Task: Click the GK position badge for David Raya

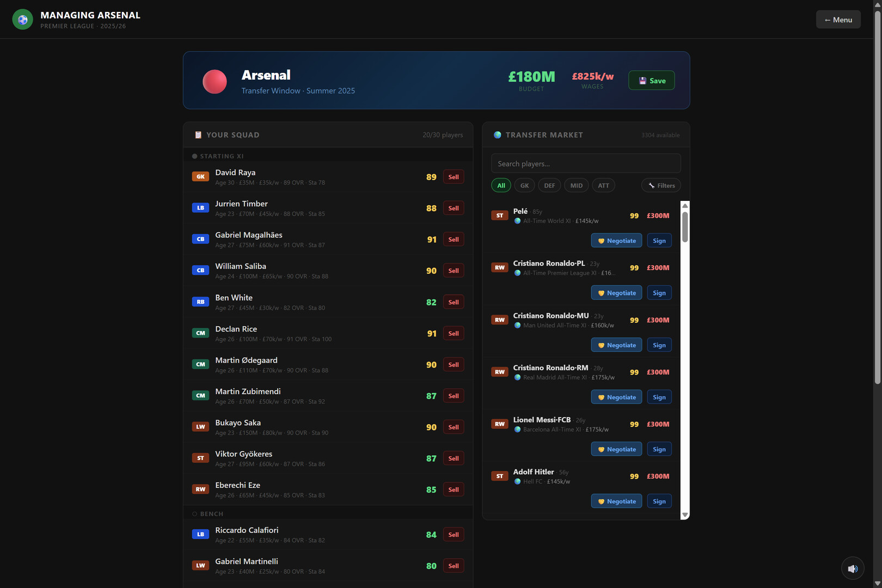Action: (x=200, y=176)
